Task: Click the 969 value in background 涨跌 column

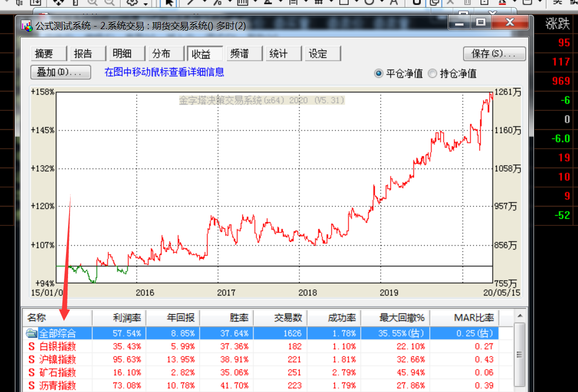Action: pyautogui.click(x=561, y=81)
